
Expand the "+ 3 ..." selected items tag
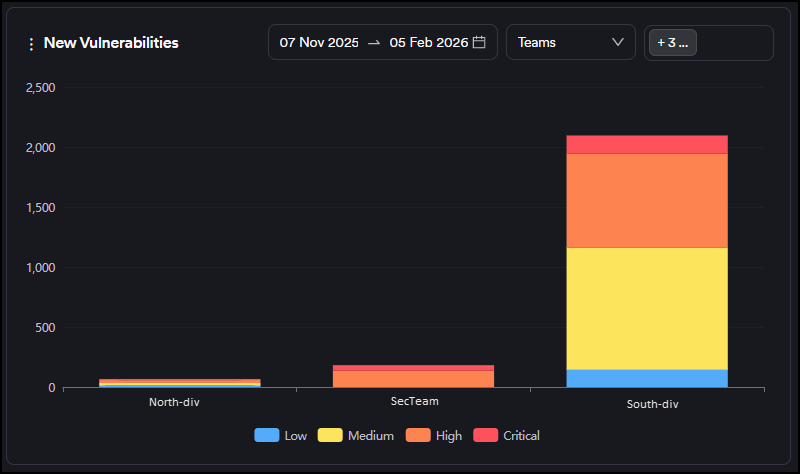[673, 43]
